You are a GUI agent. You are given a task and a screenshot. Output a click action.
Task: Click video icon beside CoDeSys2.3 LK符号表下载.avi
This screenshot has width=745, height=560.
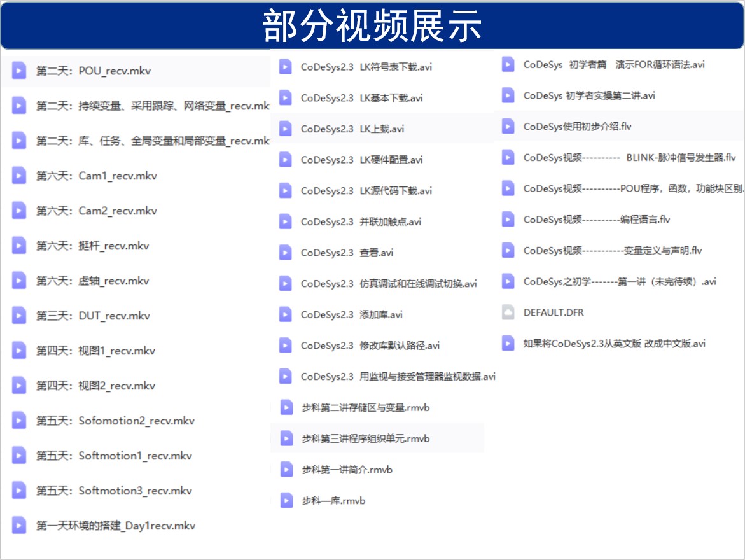tap(285, 67)
